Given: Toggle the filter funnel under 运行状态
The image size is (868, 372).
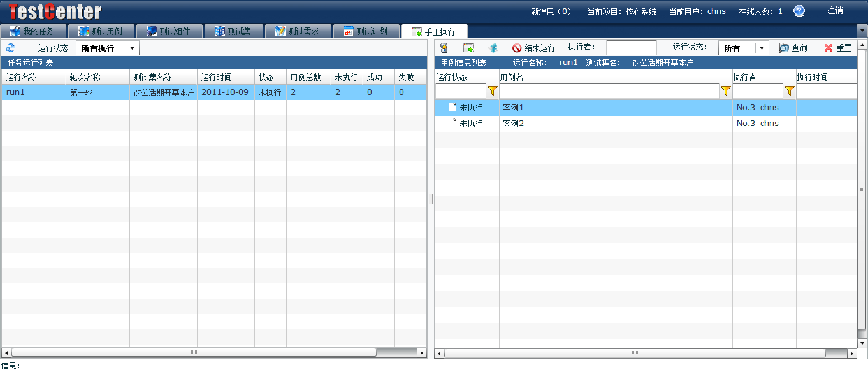Looking at the screenshot, I should pos(492,91).
